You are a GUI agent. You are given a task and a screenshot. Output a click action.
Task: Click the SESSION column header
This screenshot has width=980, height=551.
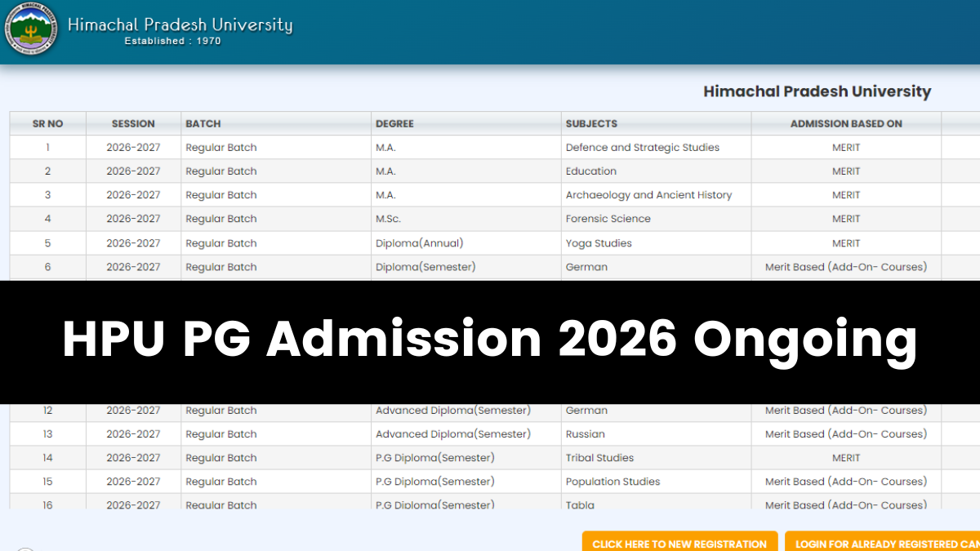133,124
